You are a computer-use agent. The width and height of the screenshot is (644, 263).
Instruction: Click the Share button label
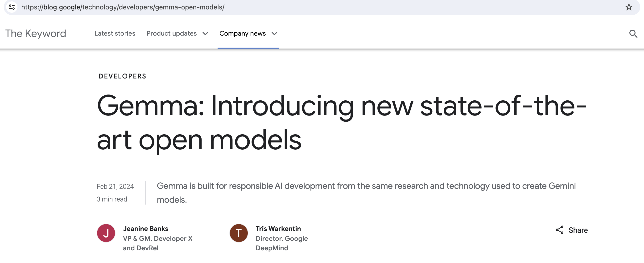(578, 230)
